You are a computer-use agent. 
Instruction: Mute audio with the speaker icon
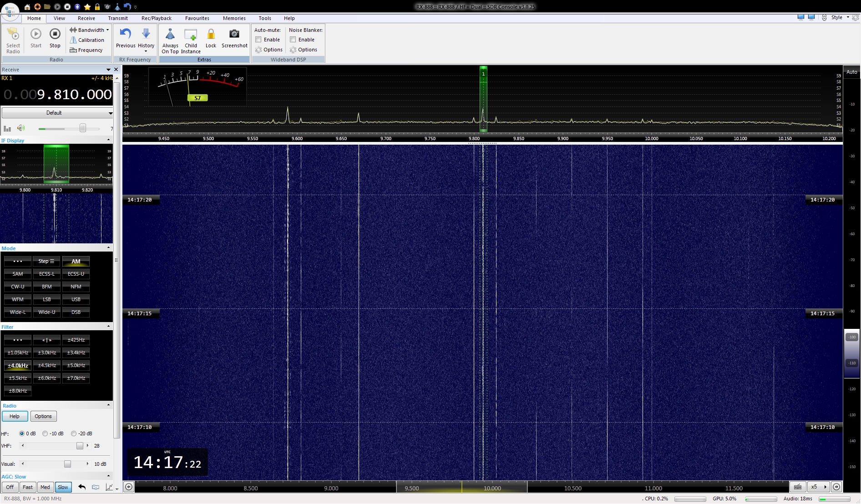click(x=21, y=128)
